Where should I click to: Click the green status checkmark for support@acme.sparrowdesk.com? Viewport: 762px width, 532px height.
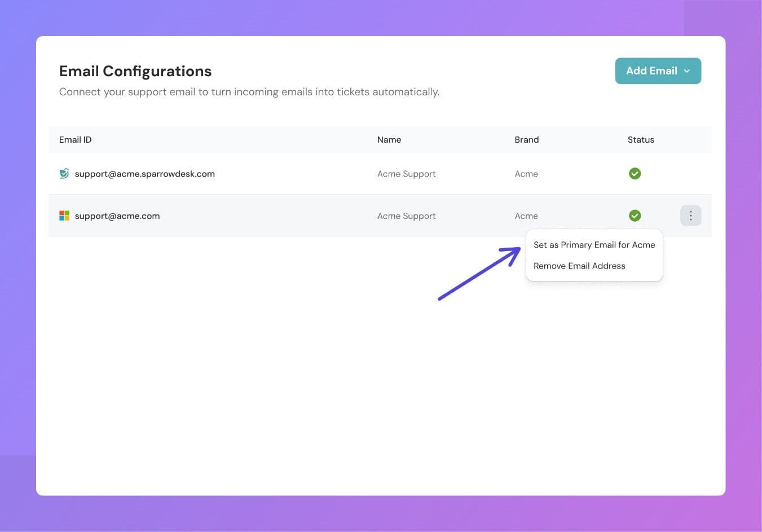635,174
